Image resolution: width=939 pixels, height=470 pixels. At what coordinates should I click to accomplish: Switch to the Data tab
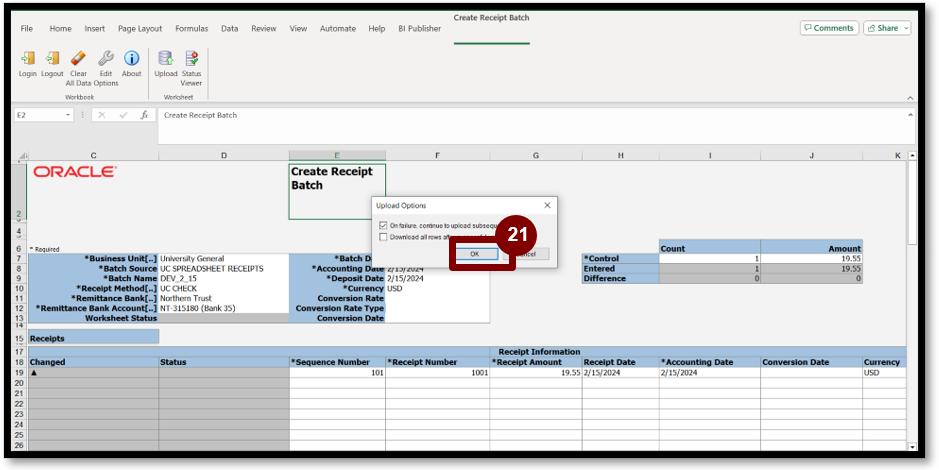(229, 28)
